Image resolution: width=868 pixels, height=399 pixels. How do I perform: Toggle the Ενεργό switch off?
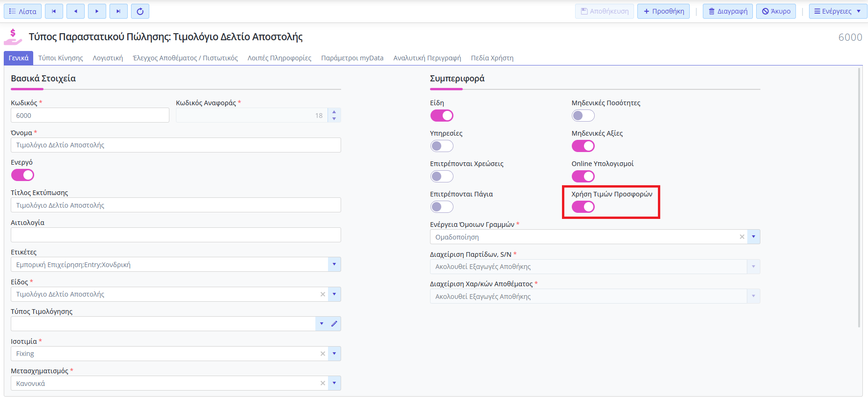[22, 175]
